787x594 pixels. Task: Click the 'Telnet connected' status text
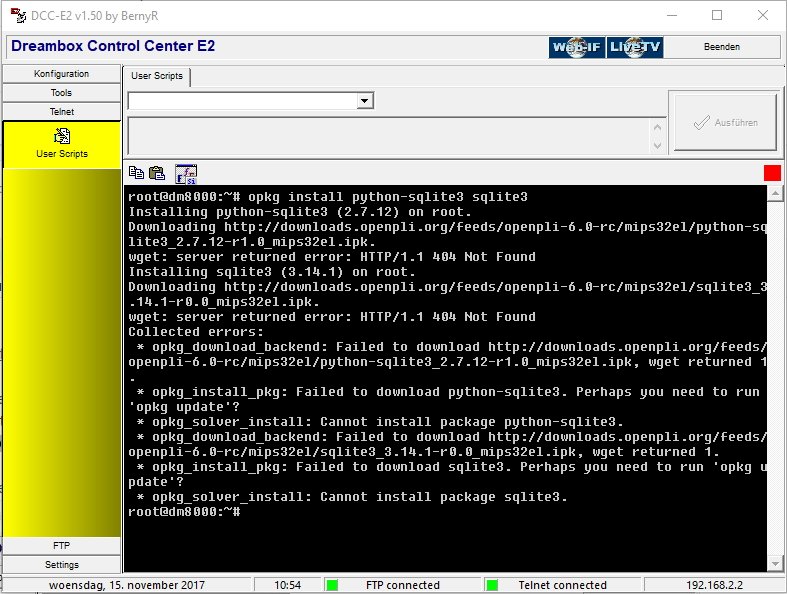[562, 585]
